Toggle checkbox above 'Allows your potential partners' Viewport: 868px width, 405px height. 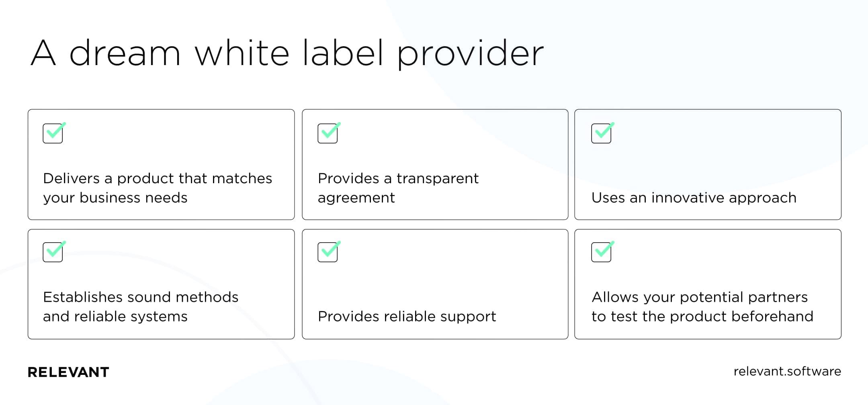point(602,251)
